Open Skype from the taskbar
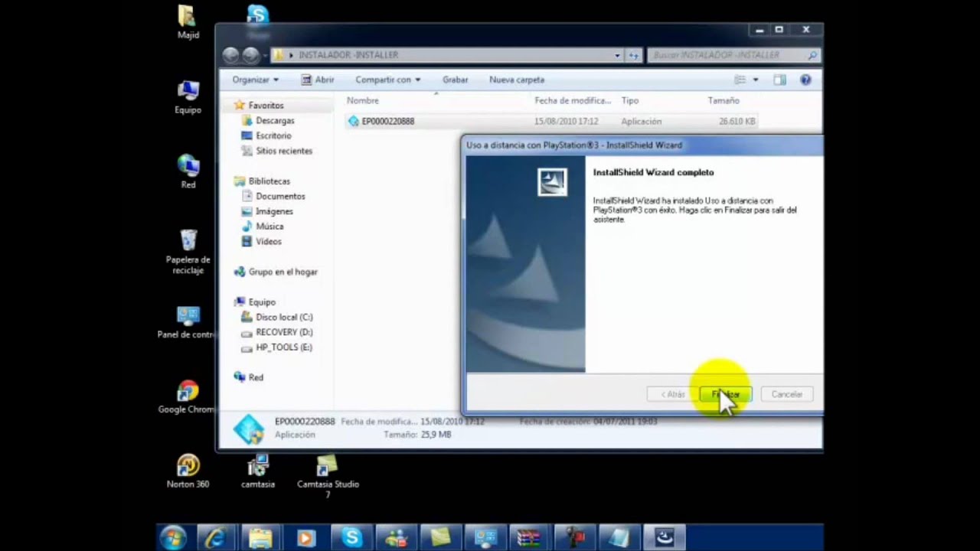This screenshot has height=551, width=980. click(x=351, y=538)
